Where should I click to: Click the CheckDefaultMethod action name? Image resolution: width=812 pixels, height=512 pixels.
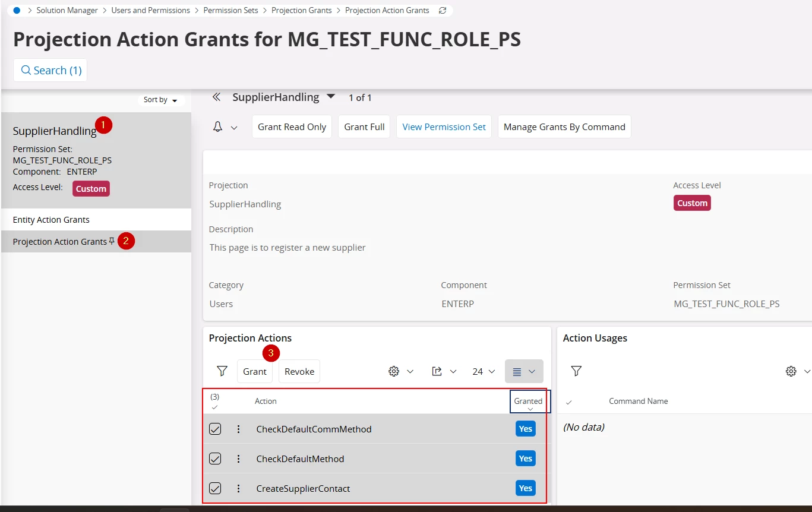(300, 459)
